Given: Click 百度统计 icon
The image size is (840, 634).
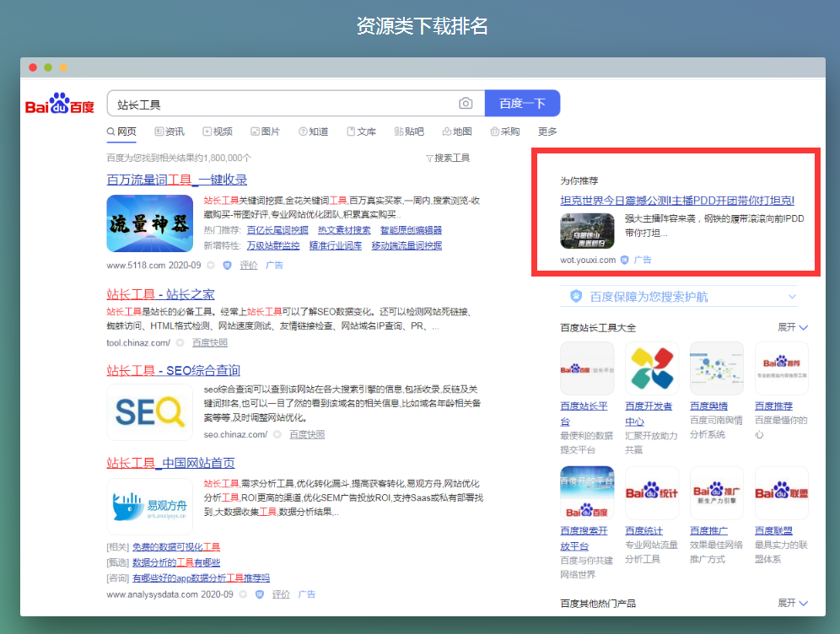Looking at the screenshot, I should [652, 492].
